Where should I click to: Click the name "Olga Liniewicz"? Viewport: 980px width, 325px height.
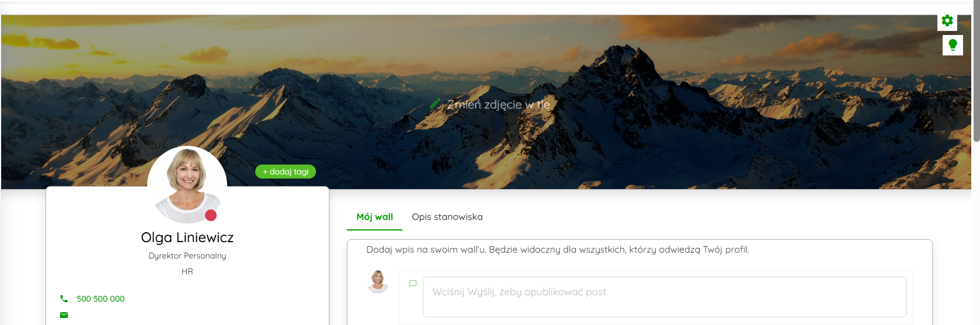[x=187, y=237]
